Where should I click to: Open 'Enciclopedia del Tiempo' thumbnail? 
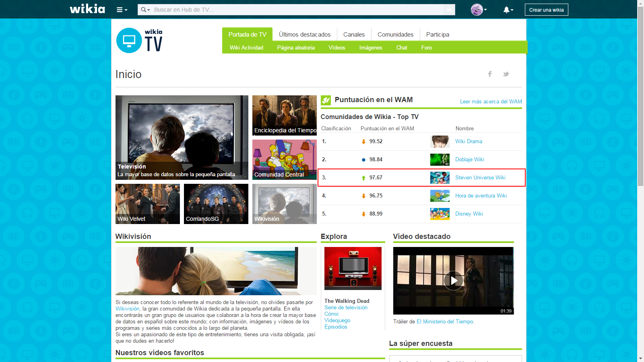point(285,115)
